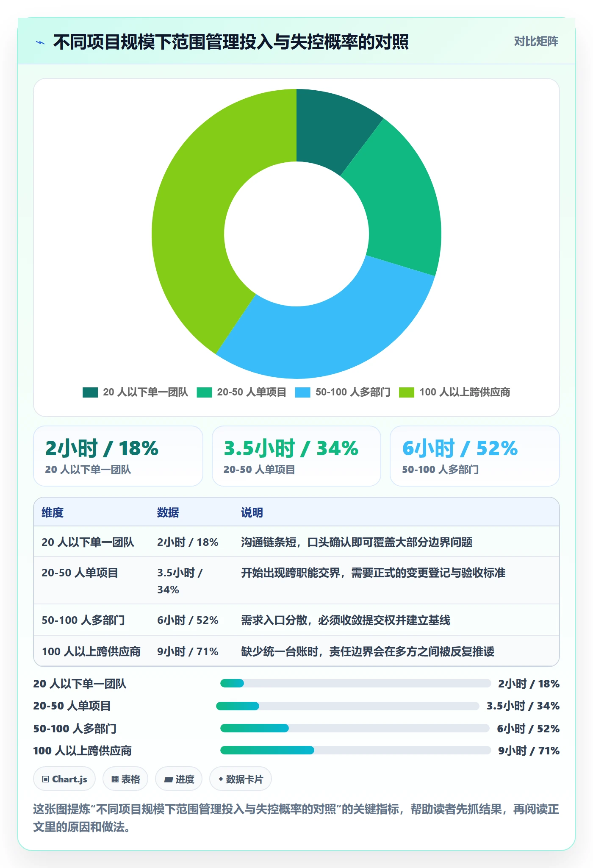Click the 50-100 人多部门 progress bar

pos(355,728)
